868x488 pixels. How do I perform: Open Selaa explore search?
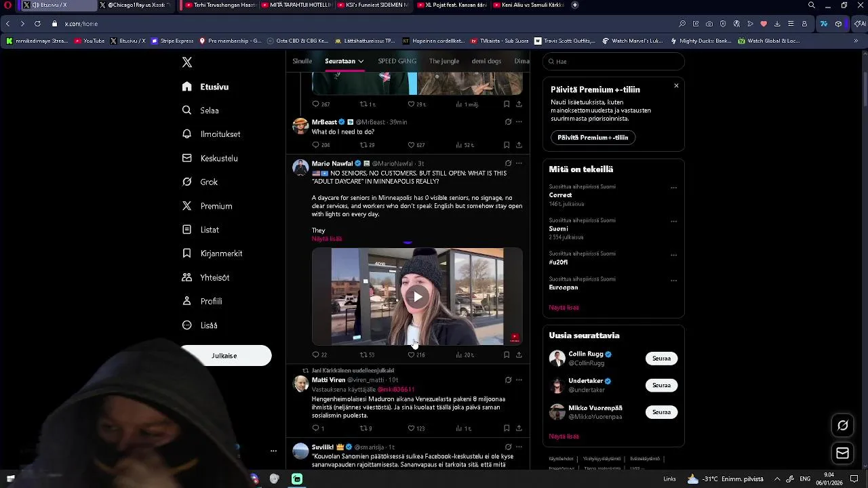click(201, 110)
